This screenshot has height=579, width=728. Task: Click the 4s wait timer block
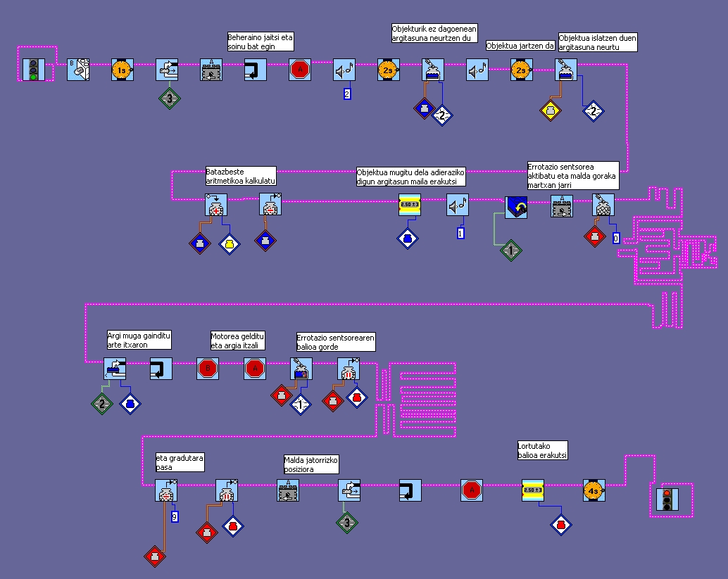pyautogui.click(x=594, y=490)
